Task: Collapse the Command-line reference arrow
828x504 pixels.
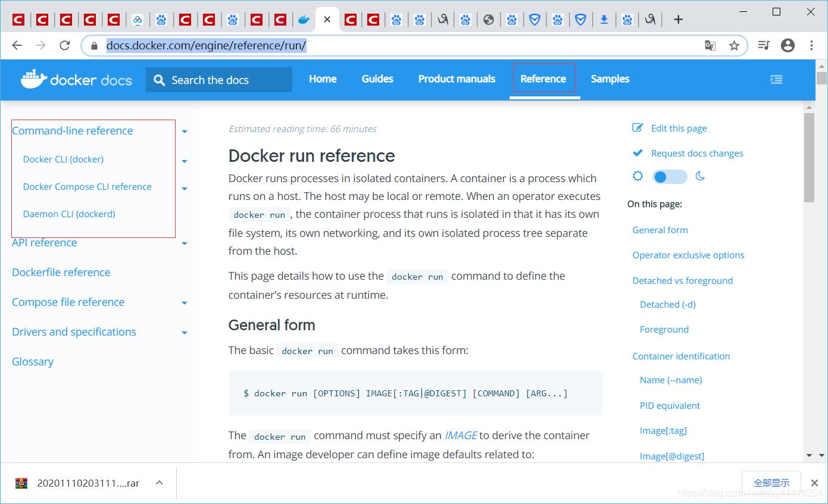Action: point(185,132)
